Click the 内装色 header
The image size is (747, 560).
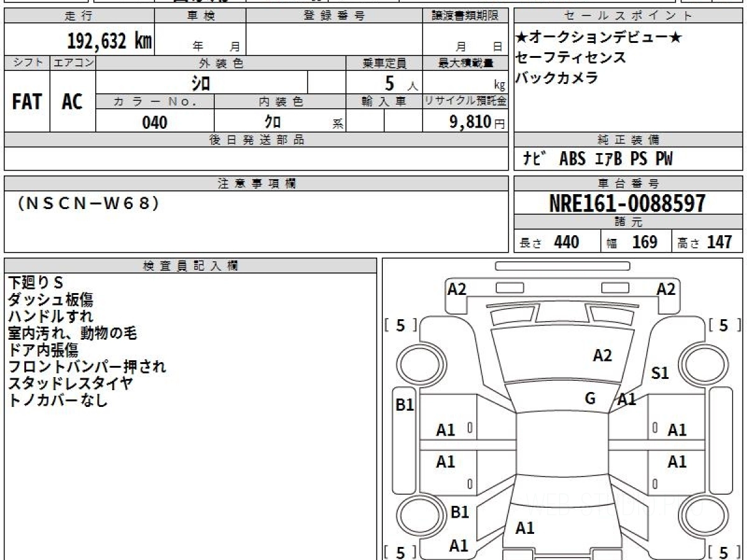[x=280, y=101]
